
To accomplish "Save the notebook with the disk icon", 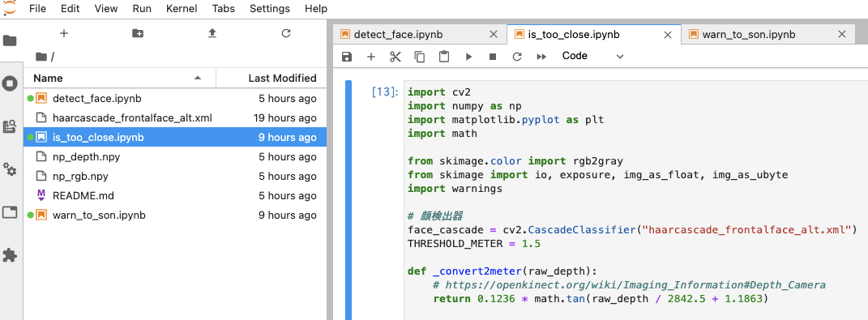I will (347, 57).
